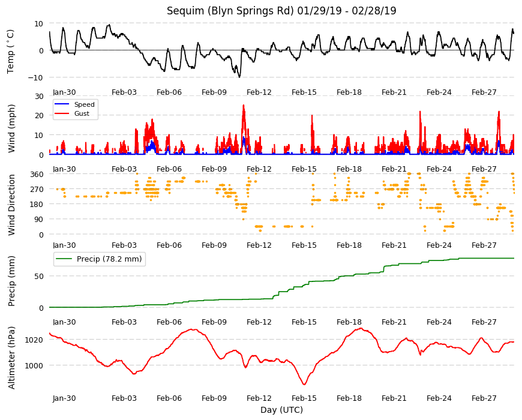Click the 1020 label on altimeter axis
Image resolution: width=522 pixels, height=420 pixels.
34,340
